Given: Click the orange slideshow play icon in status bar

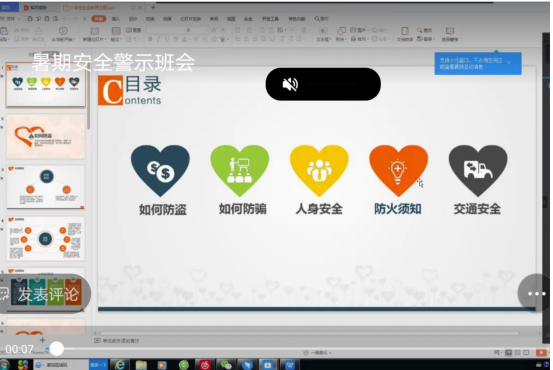Looking at the screenshot, I should point(541,352).
